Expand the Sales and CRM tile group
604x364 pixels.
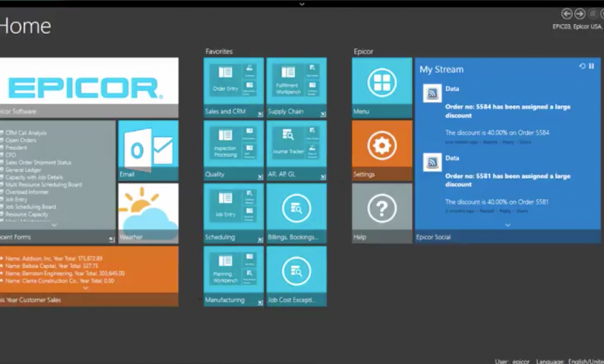(260, 114)
